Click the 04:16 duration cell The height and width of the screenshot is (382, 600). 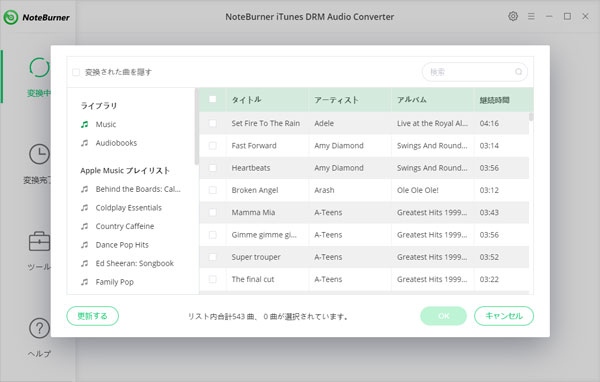[x=489, y=123]
